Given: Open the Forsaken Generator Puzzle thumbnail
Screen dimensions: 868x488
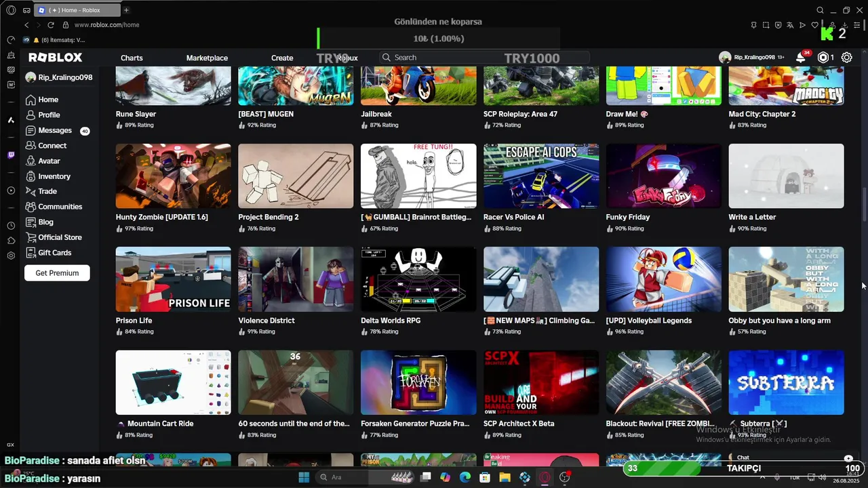Looking at the screenshot, I should pos(418,382).
